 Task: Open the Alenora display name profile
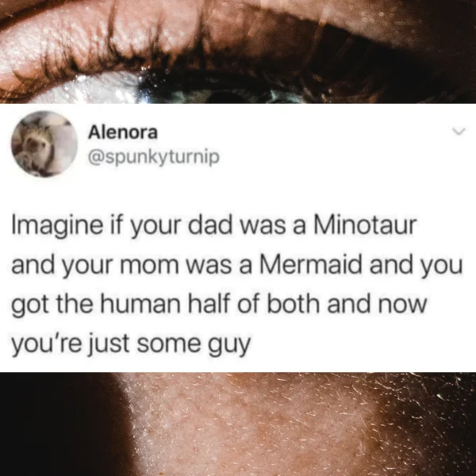pos(123,132)
